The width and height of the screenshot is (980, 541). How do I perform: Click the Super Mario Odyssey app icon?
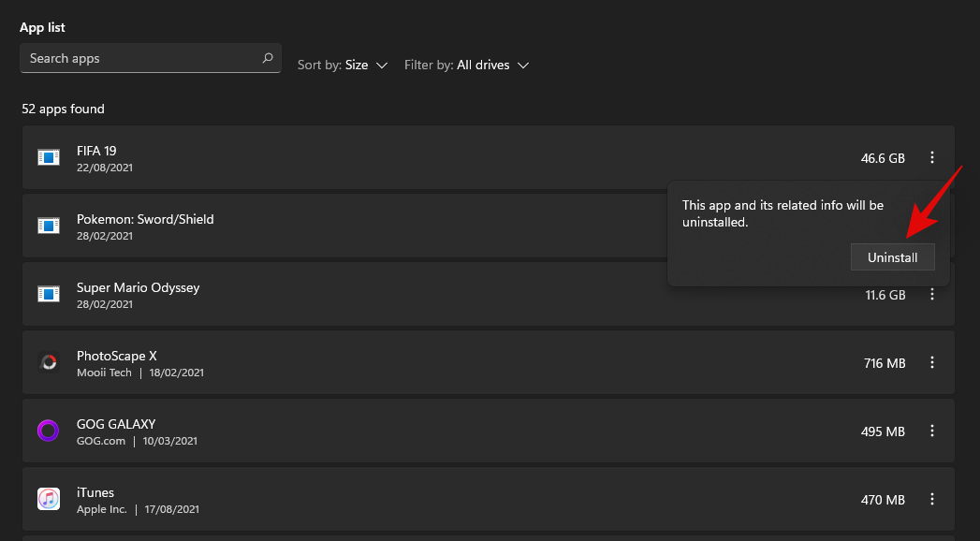(49, 294)
